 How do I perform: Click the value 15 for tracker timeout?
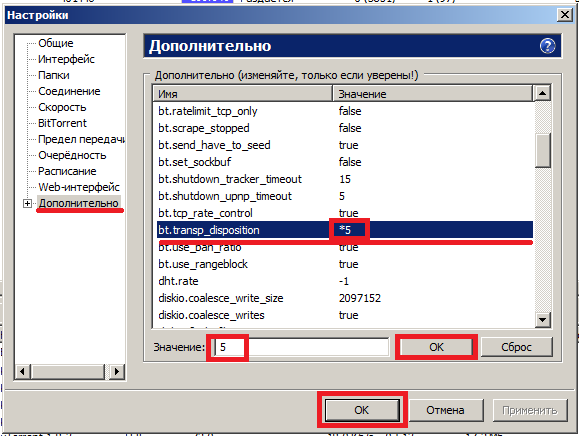coord(345,179)
